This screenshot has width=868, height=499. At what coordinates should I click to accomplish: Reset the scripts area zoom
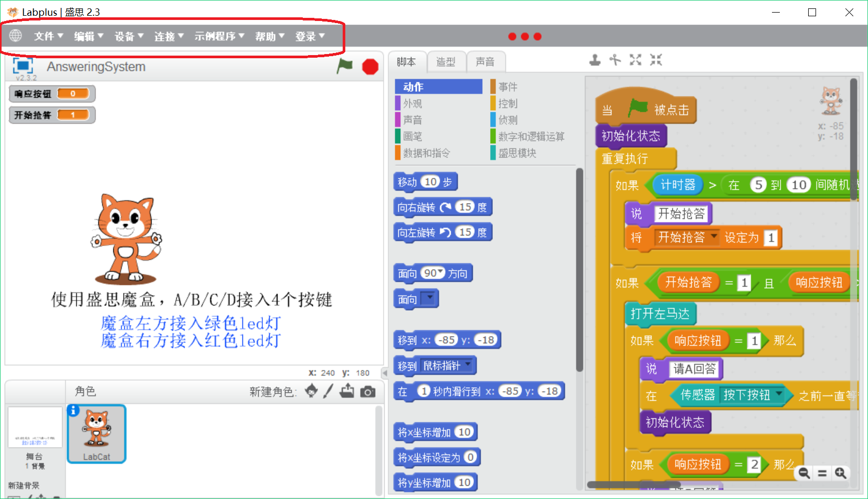tap(822, 473)
